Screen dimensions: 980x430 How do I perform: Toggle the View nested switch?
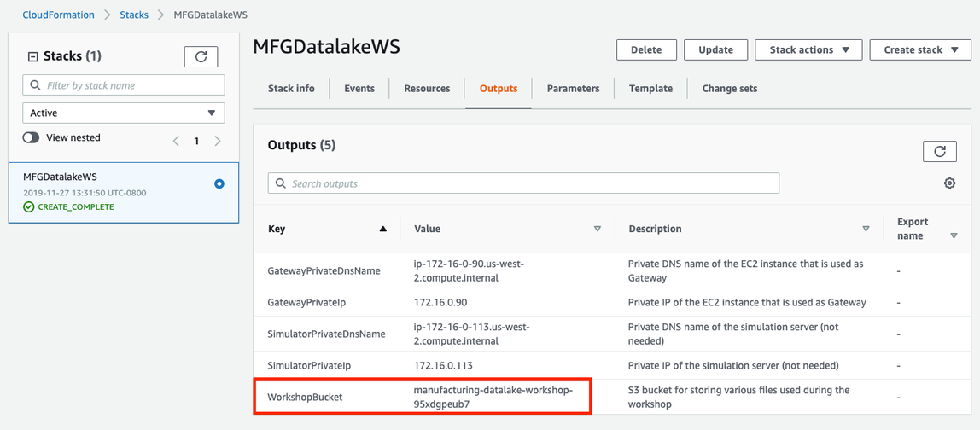pyautogui.click(x=32, y=137)
